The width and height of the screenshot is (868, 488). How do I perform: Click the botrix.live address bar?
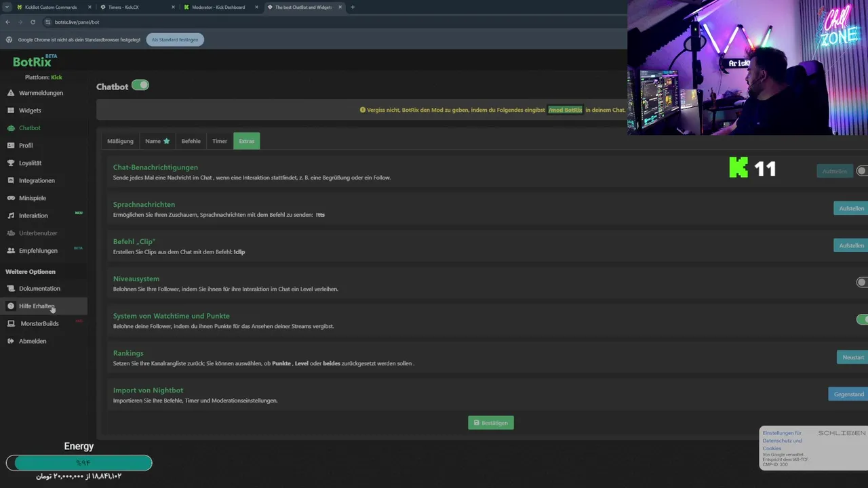pyautogui.click(x=332, y=22)
